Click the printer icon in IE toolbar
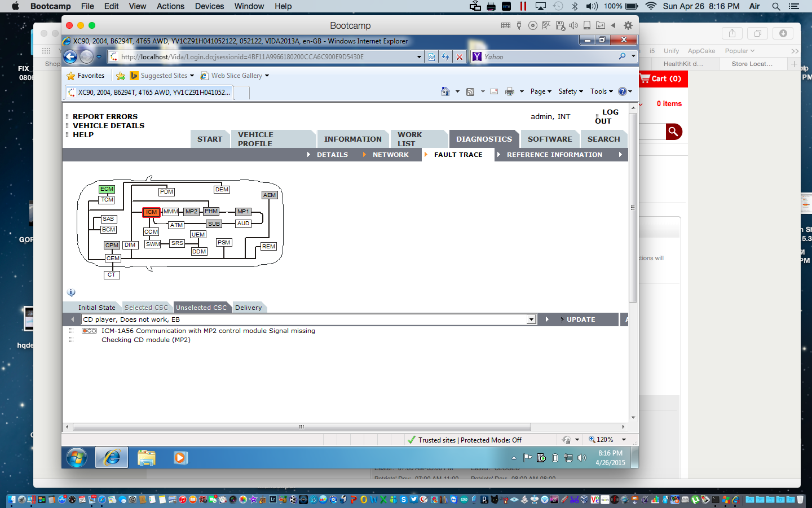The image size is (812, 508). point(510,91)
